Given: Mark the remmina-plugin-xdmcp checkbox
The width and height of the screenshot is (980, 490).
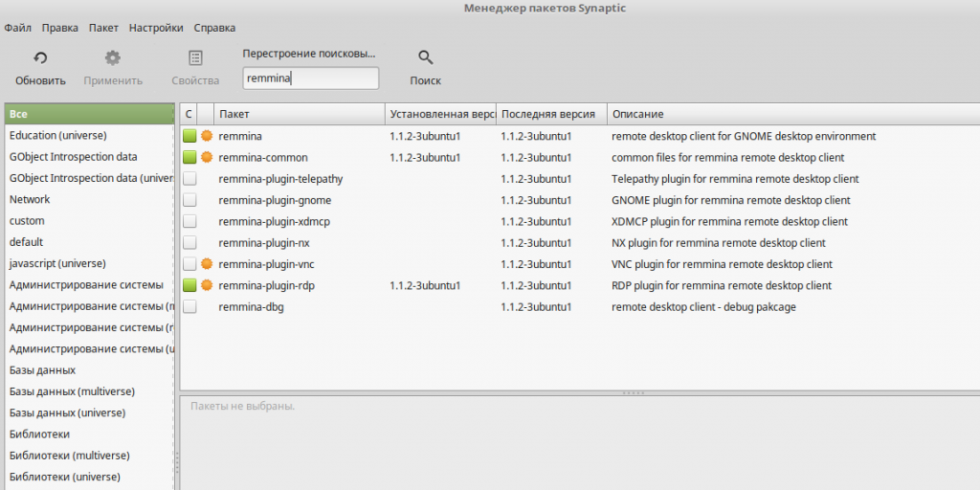Looking at the screenshot, I should 189,221.
